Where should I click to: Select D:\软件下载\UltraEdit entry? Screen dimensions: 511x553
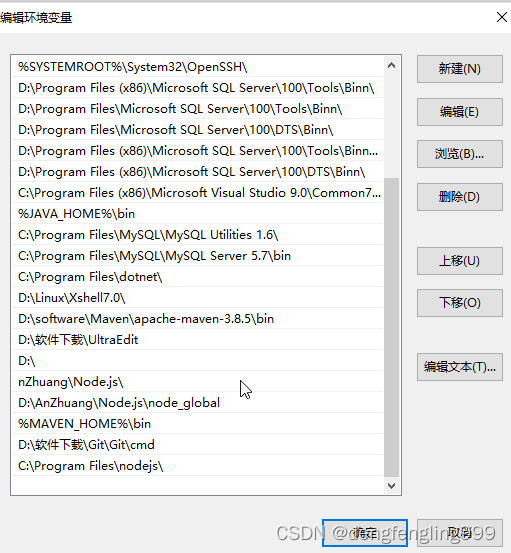pos(197,340)
